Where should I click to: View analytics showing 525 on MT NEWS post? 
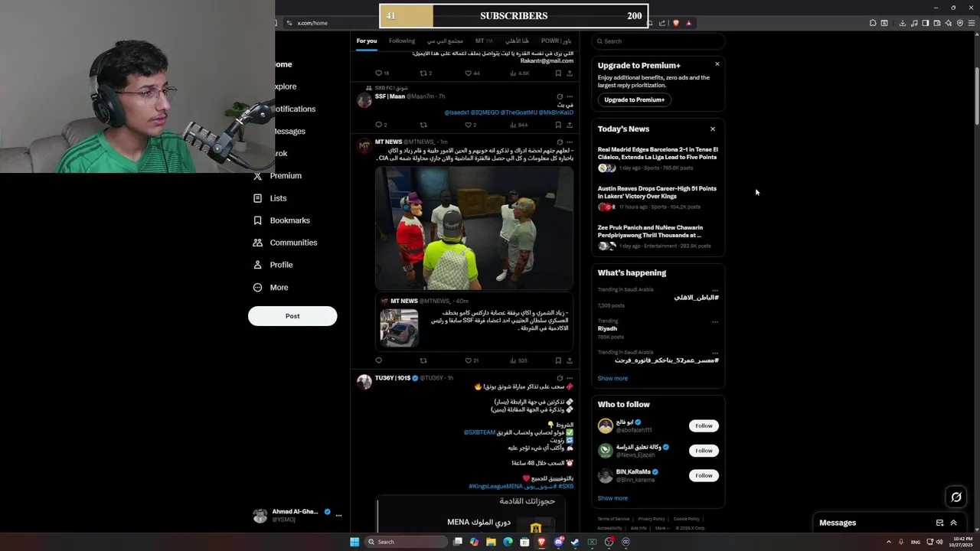coord(518,360)
